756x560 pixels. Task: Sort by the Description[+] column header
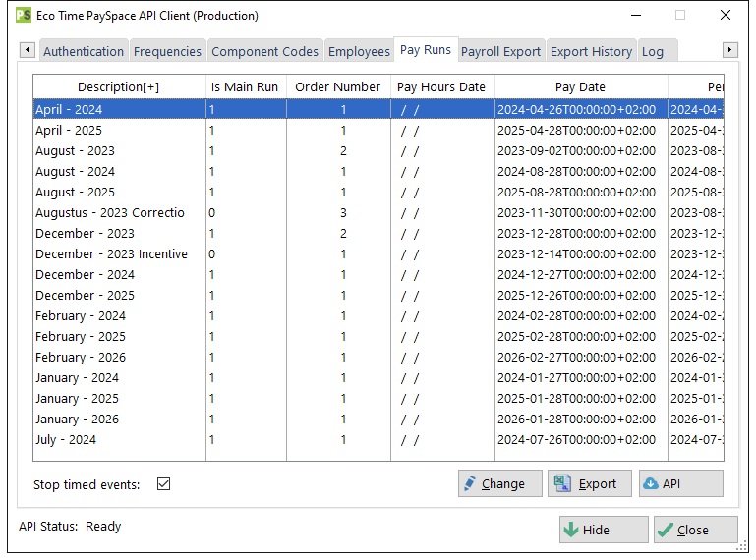[119, 86]
